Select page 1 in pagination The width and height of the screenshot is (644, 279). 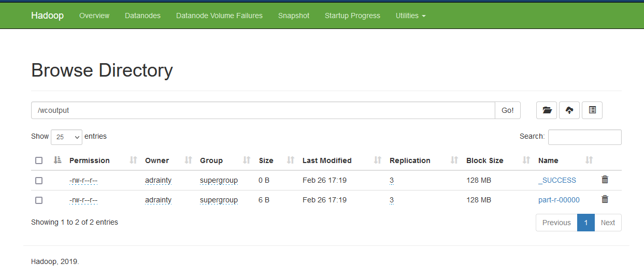(586, 223)
